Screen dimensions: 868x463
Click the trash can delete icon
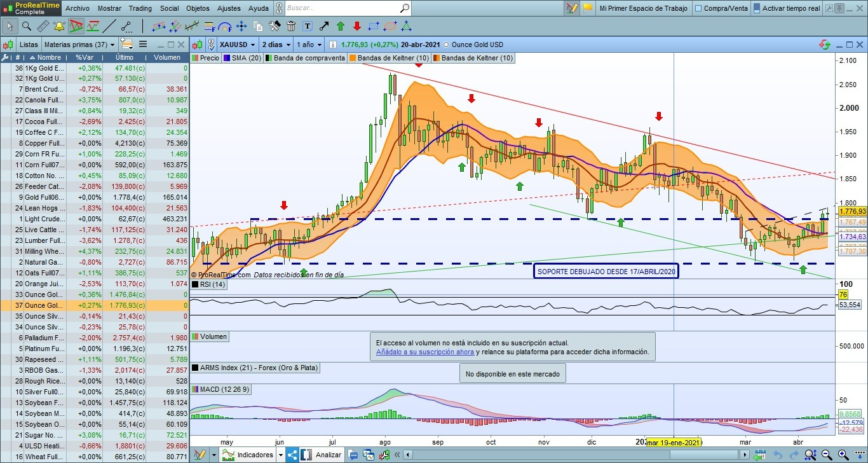pyautogui.click(x=291, y=27)
